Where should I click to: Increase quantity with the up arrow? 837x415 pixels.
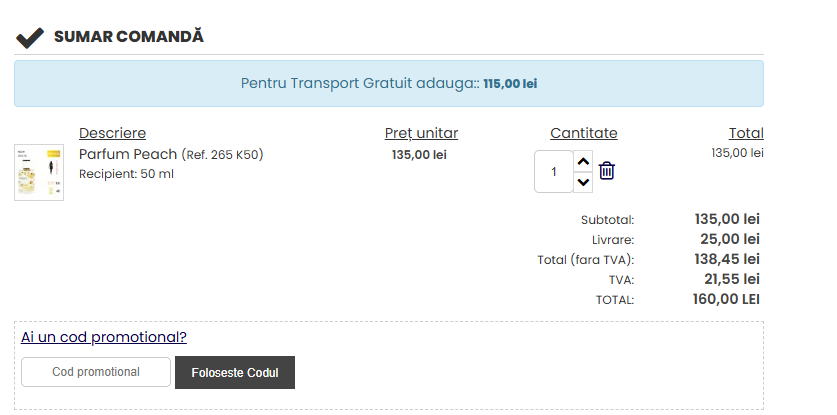coord(584,161)
